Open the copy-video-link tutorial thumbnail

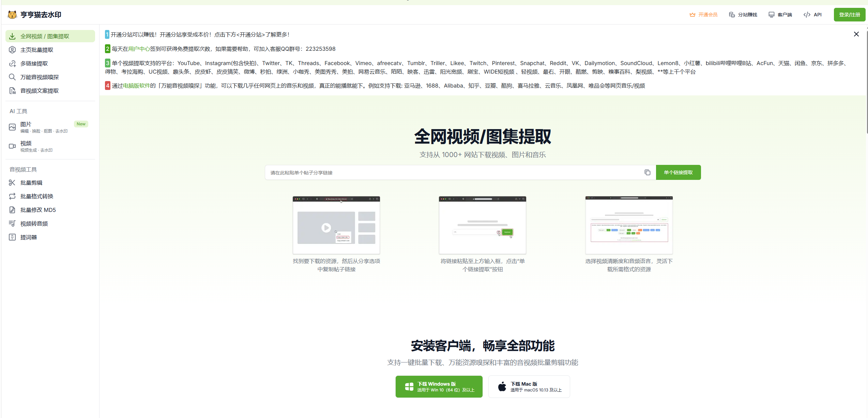[336, 225]
